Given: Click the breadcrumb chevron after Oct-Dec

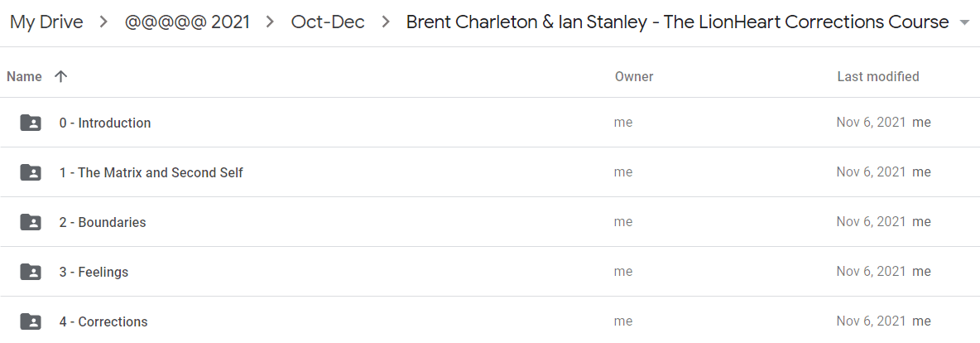Looking at the screenshot, I should pos(386,23).
